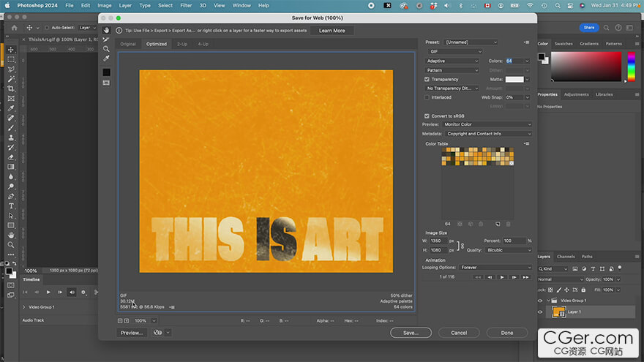Toggle the Transparency checkbox
The image size is (644, 362).
point(427,79)
